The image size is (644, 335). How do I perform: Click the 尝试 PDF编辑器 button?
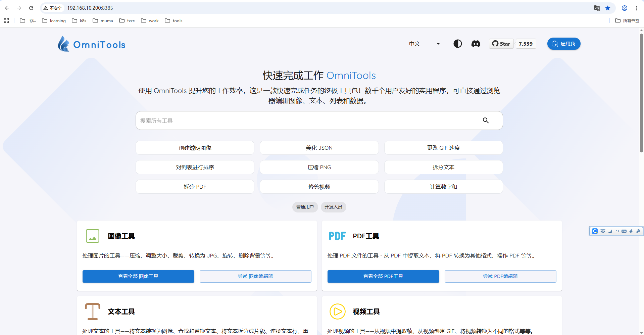500,276
